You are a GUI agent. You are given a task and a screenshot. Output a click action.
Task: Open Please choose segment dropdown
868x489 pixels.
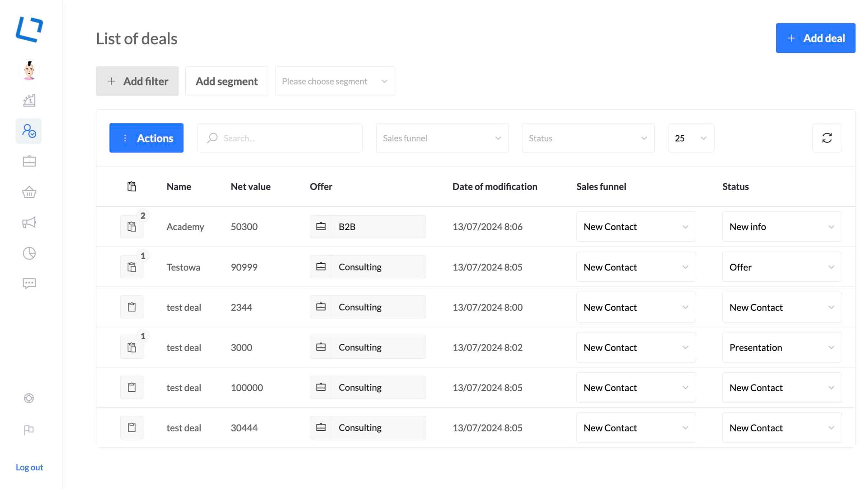(335, 81)
